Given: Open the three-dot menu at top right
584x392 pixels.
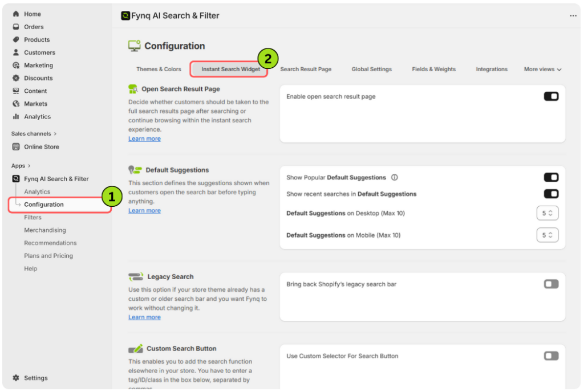Looking at the screenshot, I should pyautogui.click(x=573, y=15).
